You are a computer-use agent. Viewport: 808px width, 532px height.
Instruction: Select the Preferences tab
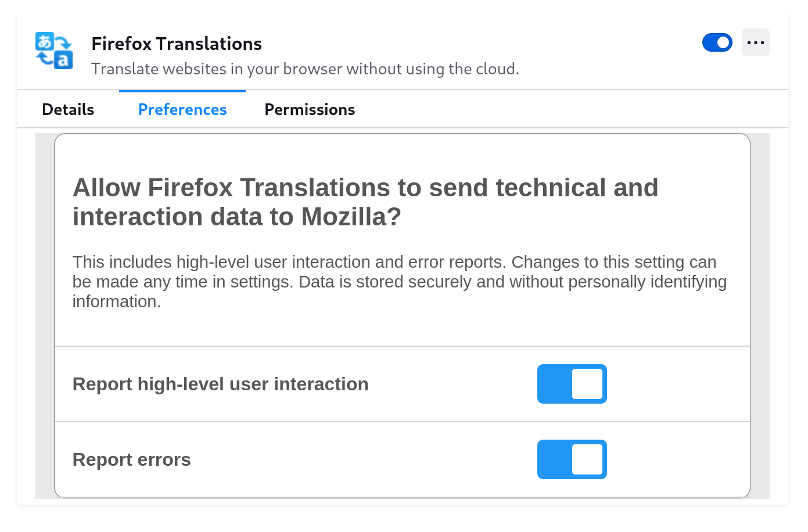click(x=182, y=109)
